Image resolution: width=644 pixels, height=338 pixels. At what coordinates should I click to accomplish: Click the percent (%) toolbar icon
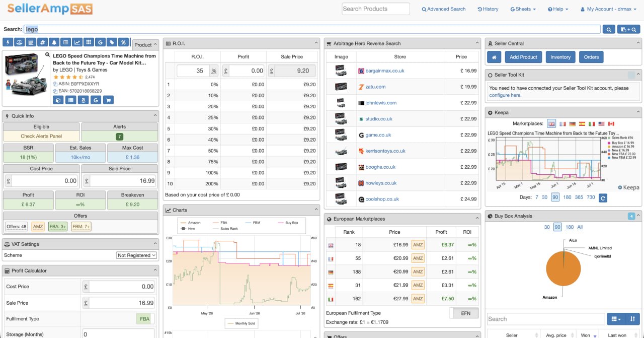(124, 42)
